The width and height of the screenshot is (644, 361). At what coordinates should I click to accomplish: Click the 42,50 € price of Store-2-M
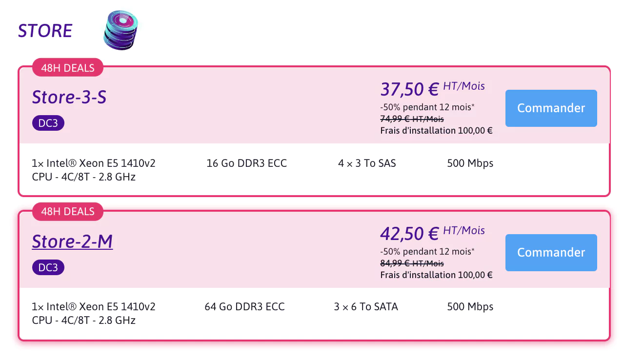point(409,234)
